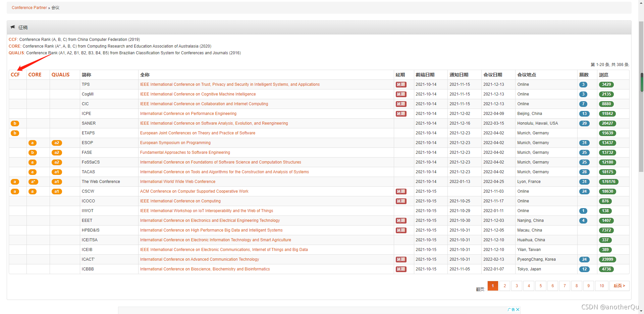Viewport: 644px width, 314px height.
Task: Open the TACAS full-name conference link
Action: [x=224, y=172]
